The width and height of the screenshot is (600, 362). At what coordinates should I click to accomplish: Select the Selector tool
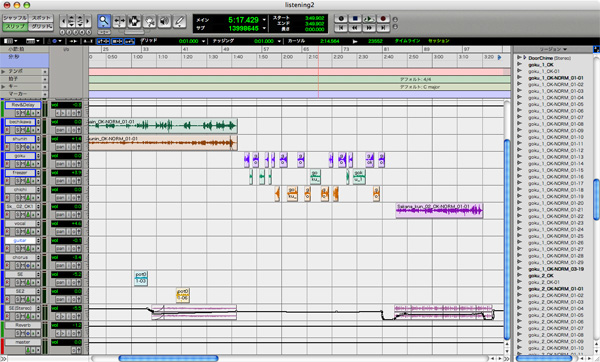click(134, 21)
